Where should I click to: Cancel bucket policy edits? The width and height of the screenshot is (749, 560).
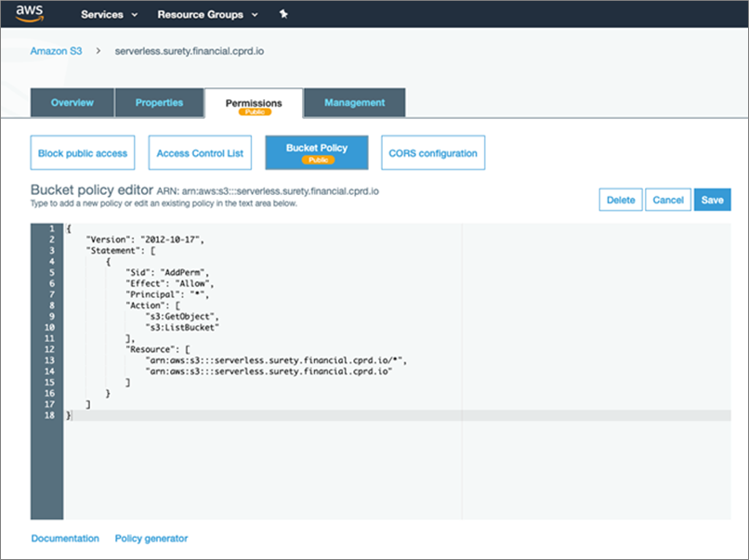(x=668, y=200)
